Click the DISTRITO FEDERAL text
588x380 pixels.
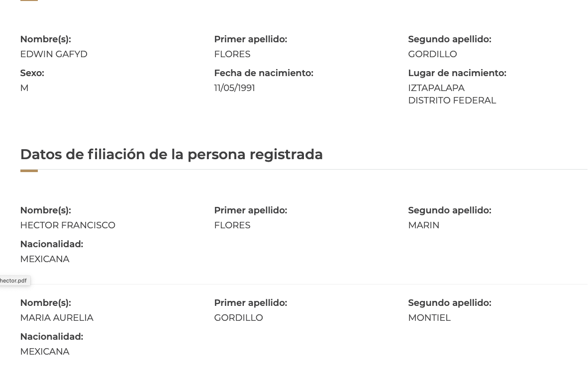pos(452,100)
